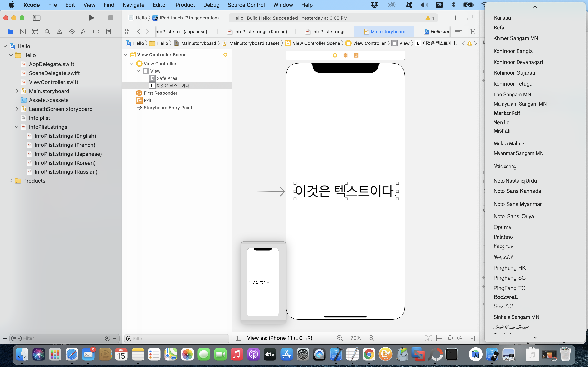This screenshot has height=367, width=588.
Task: Select the Marker Felt font
Action: click(507, 113)
